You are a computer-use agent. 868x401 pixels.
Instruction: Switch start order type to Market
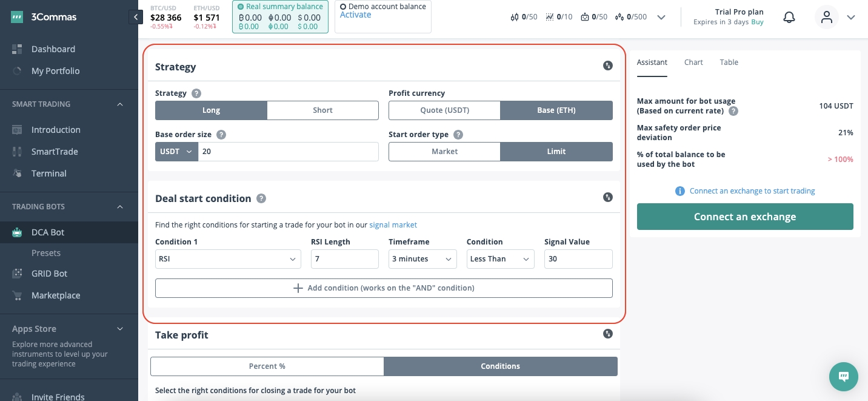click(444, 152)
